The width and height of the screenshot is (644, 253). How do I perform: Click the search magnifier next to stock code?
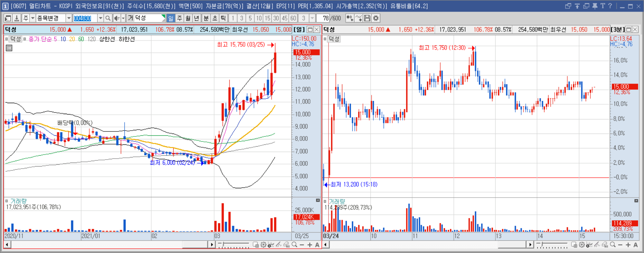point(108,18)
